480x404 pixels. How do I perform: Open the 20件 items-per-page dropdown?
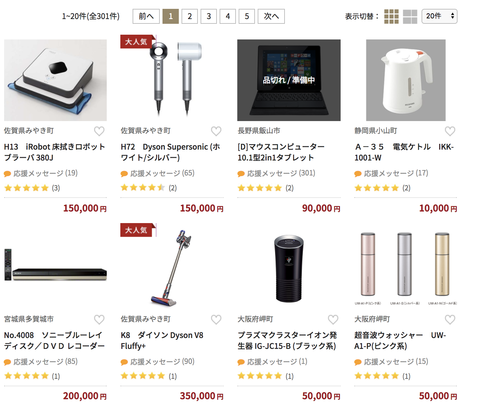(439, 16)
